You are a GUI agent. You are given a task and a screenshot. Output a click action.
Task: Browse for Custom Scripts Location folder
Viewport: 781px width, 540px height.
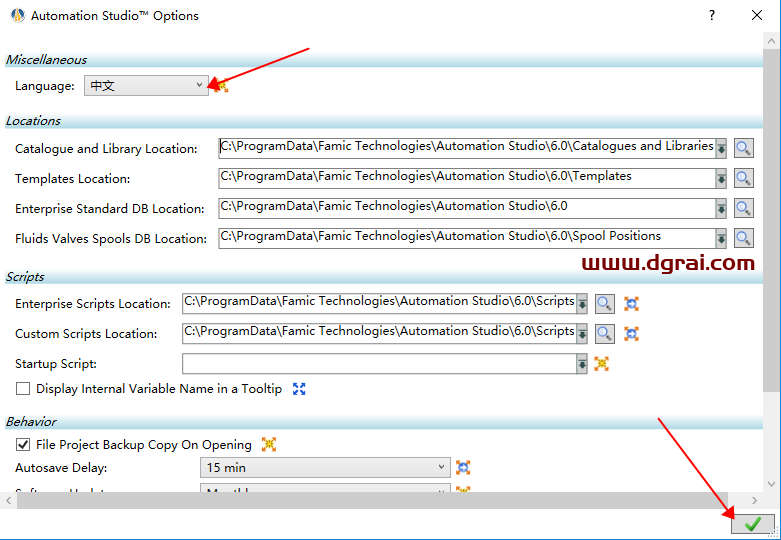(x=605, y=333)
